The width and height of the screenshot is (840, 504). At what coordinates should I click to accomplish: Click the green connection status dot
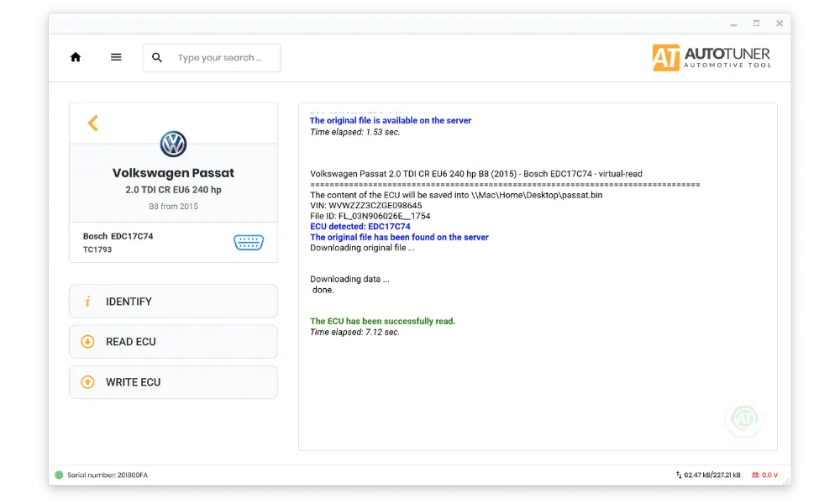click(59, 475)
